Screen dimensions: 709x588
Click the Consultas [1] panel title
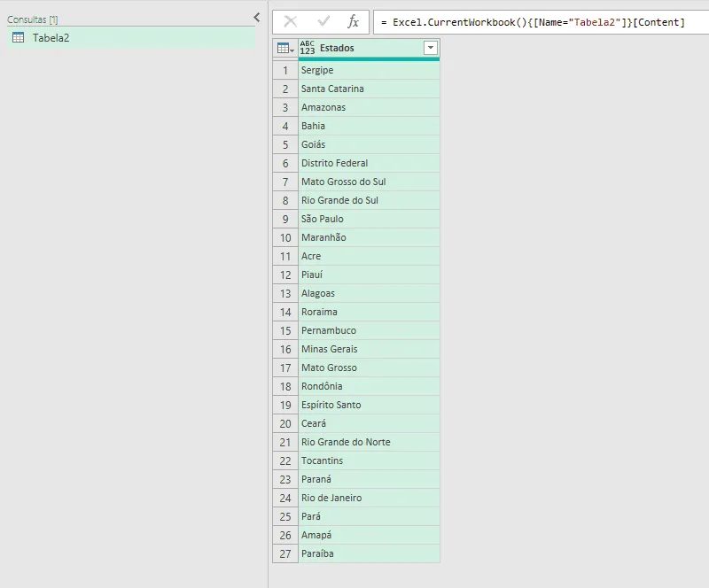(33, 19)
